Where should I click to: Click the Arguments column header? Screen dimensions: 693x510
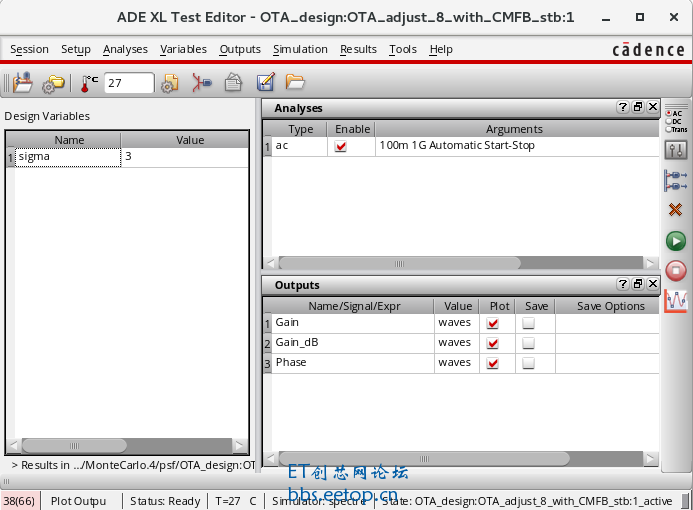514,129
